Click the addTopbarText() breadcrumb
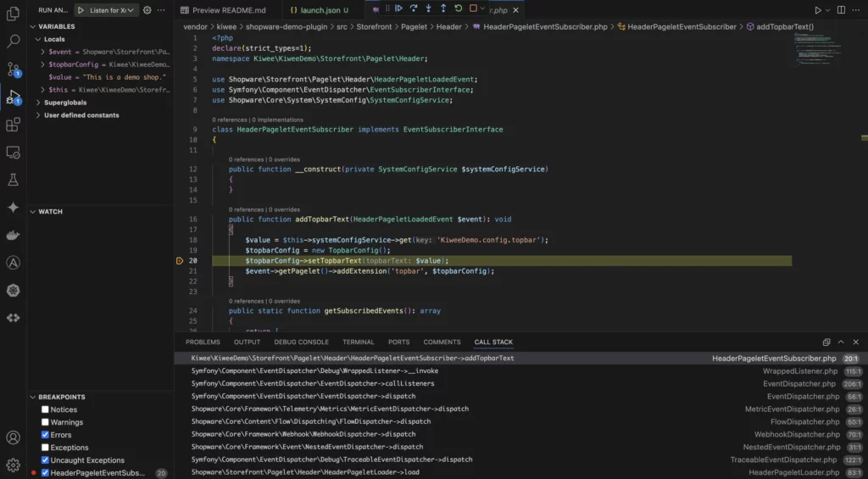Viewport: 868px width, 479px height. 785,26
